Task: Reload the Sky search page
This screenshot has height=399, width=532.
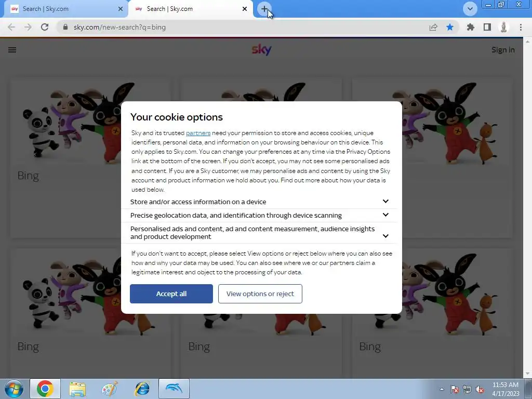Action: click(45, 27)
